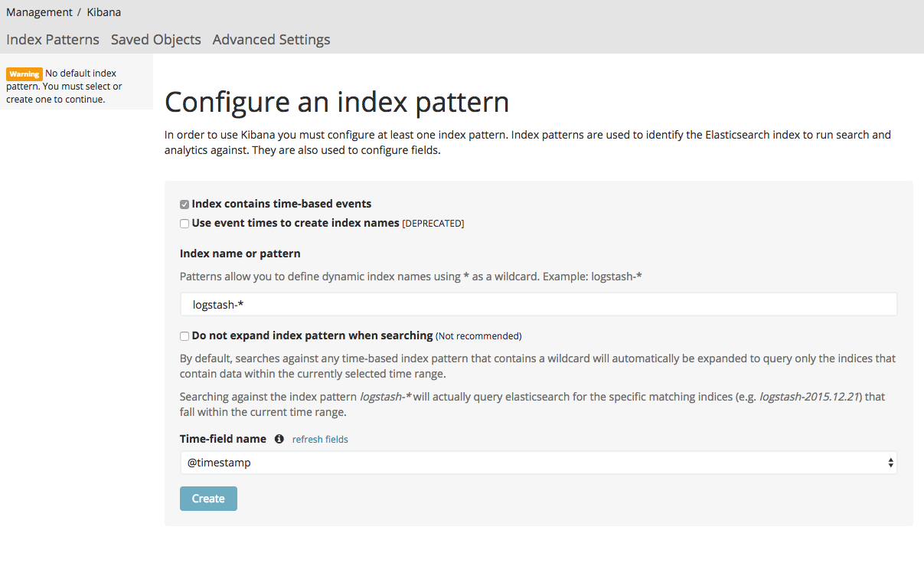
Task: Click the info icon beside Time-field name
Action: pos(279,439)
